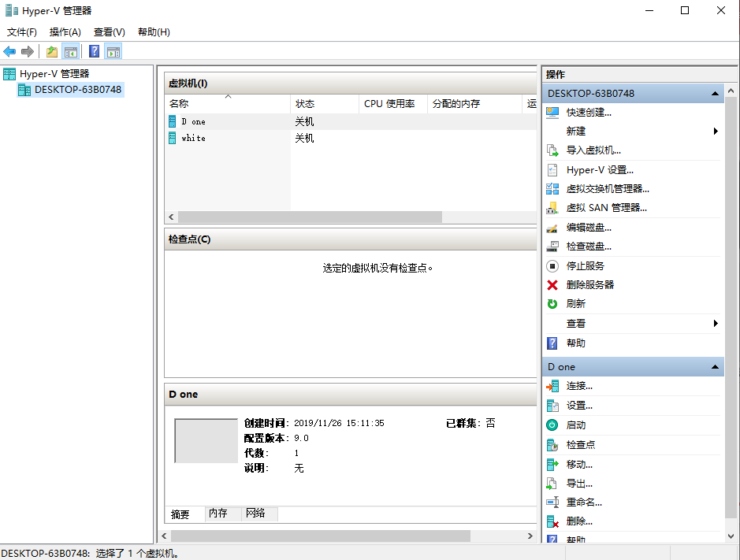Select DESKTOP-63B0748 in the left tree
740x560 pixels.
78,90
